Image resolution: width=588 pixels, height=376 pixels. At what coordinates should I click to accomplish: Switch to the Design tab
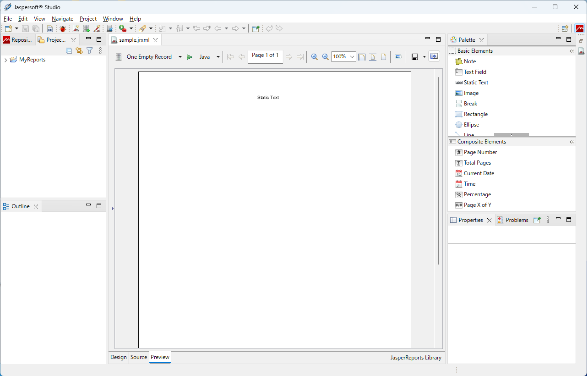coord(118,357)
